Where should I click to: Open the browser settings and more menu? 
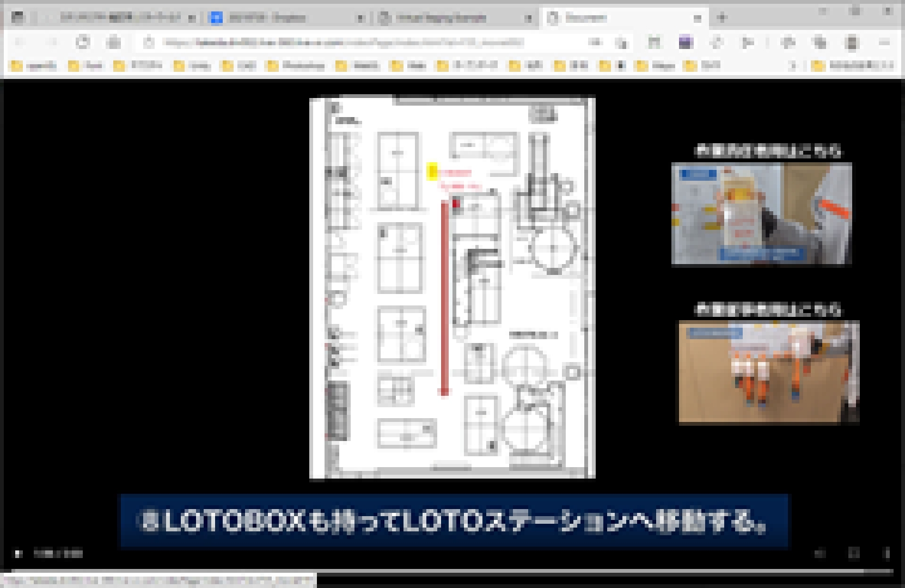[884, 42]
